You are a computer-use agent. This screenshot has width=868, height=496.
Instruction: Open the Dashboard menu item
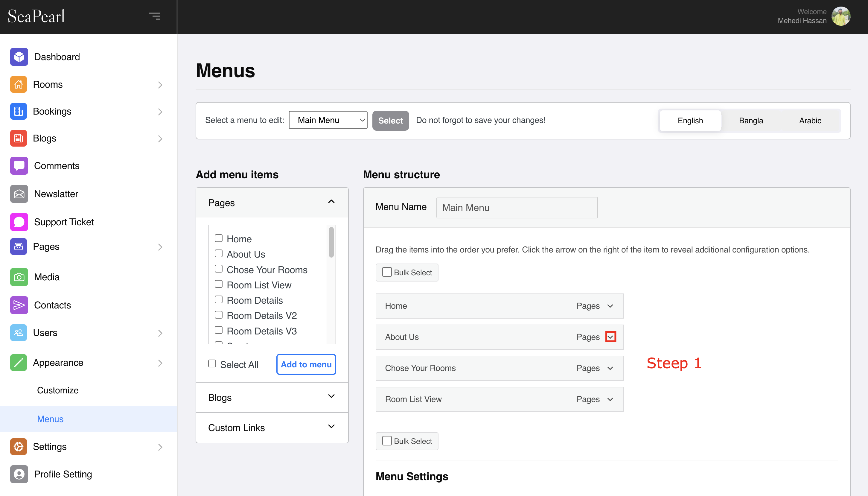click(x=57, y=57)
